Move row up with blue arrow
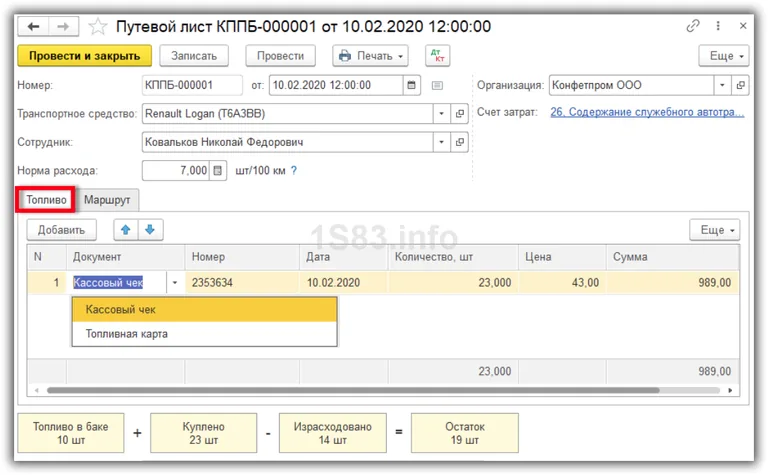This screenshot has height=475, width=768. [125, 230]
